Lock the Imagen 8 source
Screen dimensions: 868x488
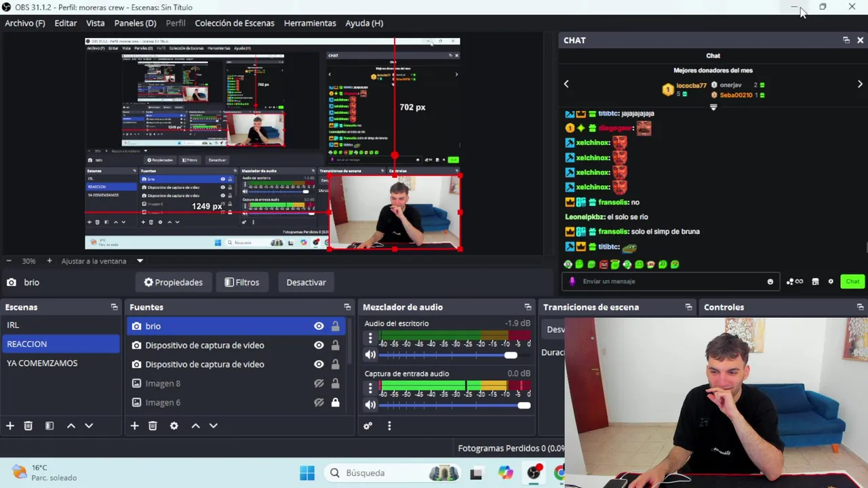pos(335,383)
